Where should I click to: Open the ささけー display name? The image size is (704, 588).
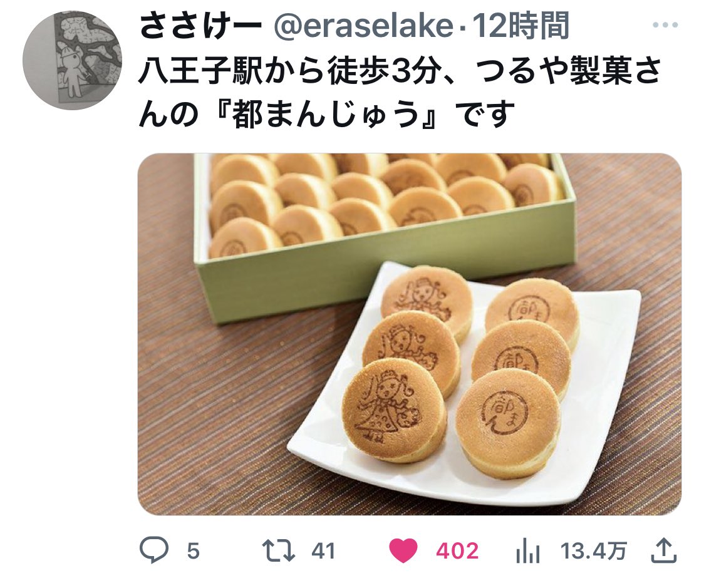(x=200, y=26)
